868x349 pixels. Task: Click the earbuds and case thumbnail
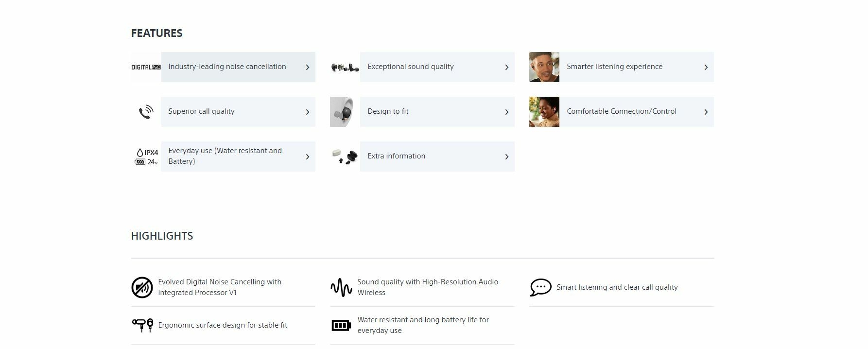point(345,157)
